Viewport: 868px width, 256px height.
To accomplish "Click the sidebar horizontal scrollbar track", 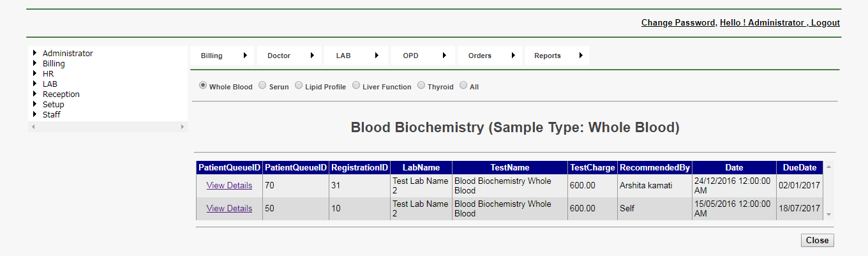I will coord(108,127).
